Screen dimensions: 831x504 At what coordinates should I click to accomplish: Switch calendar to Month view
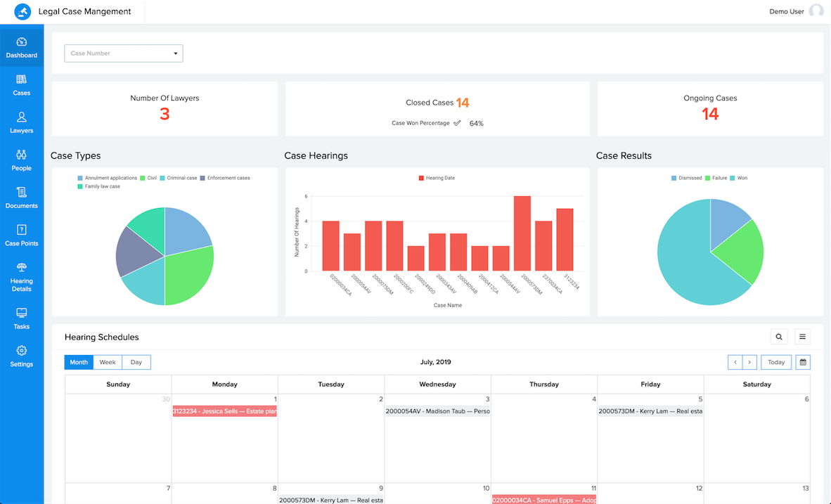(79, 362)
